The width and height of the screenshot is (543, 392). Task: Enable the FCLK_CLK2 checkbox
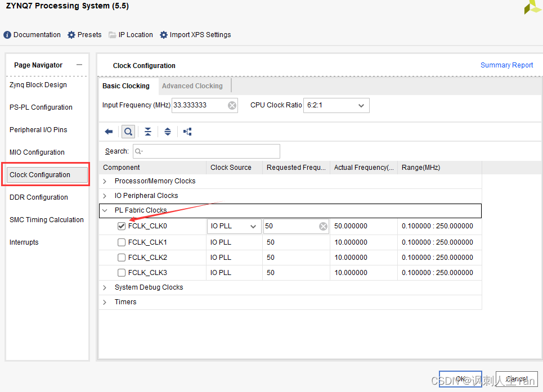[121, 258]
